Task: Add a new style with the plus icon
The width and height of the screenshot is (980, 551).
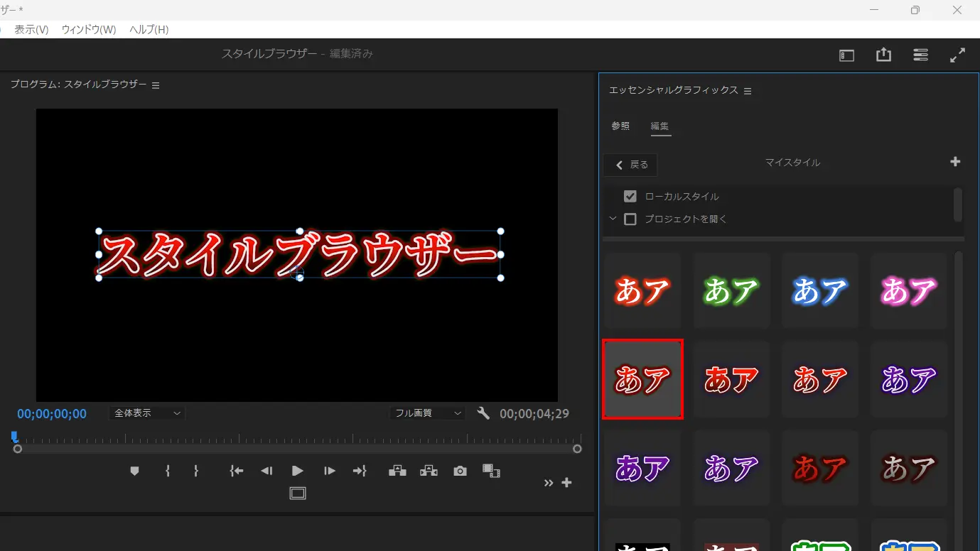Action: 955,162
